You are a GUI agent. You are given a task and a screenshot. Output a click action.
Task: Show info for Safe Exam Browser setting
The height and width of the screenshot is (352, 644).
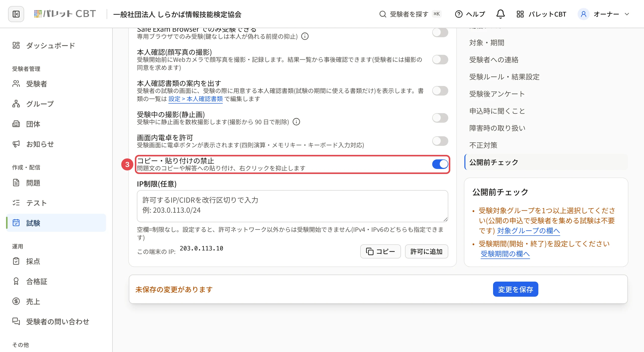click(x=305, y=36)
